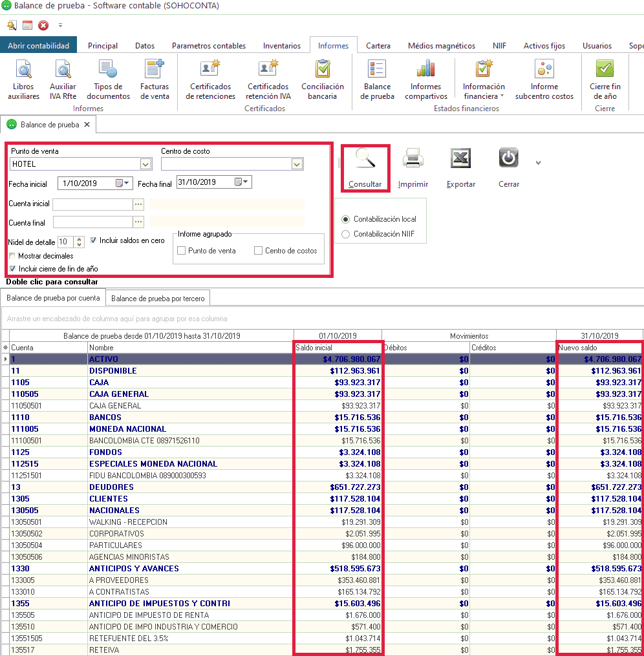Image resolution: width=644 pixels, height=656 pixels.
Task: Export results with the Exportar icon
Action: point(460,167)
